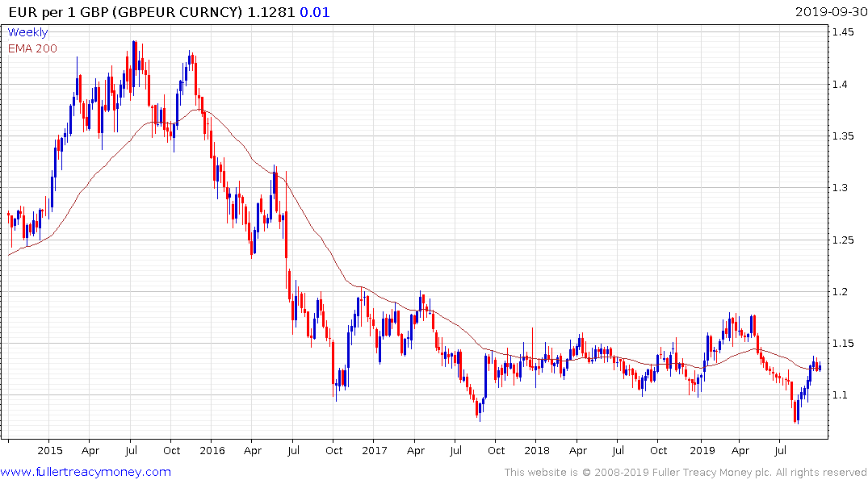Click the 1.25 price axis label
Viewport: 868px width, 484px height.
coord(843,240)
